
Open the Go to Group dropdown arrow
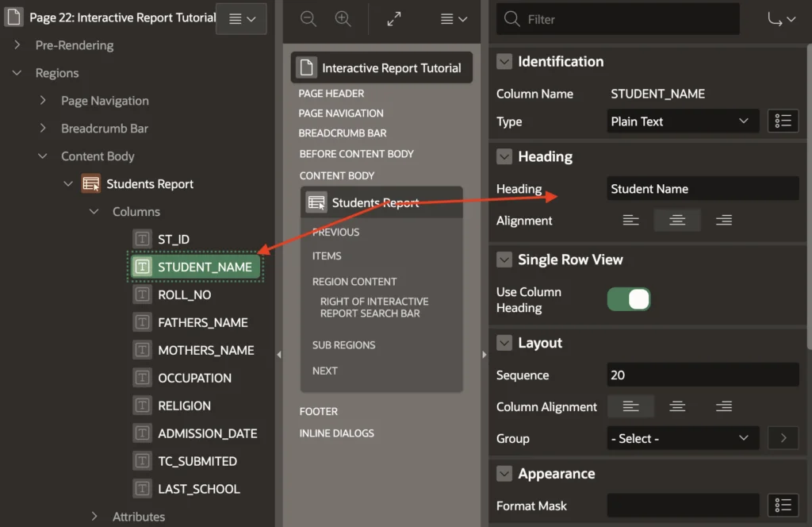click(x=781, y=19)
